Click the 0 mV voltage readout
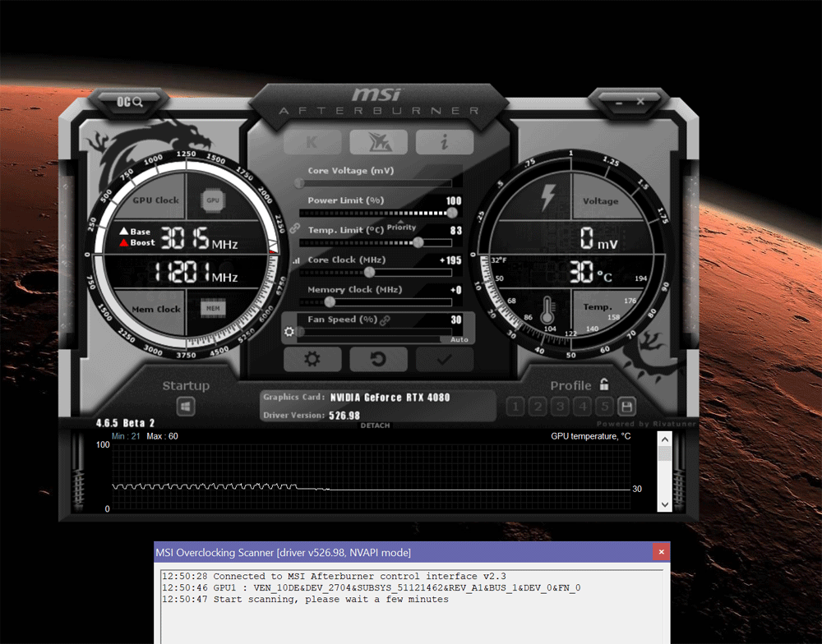 [598, 238]
